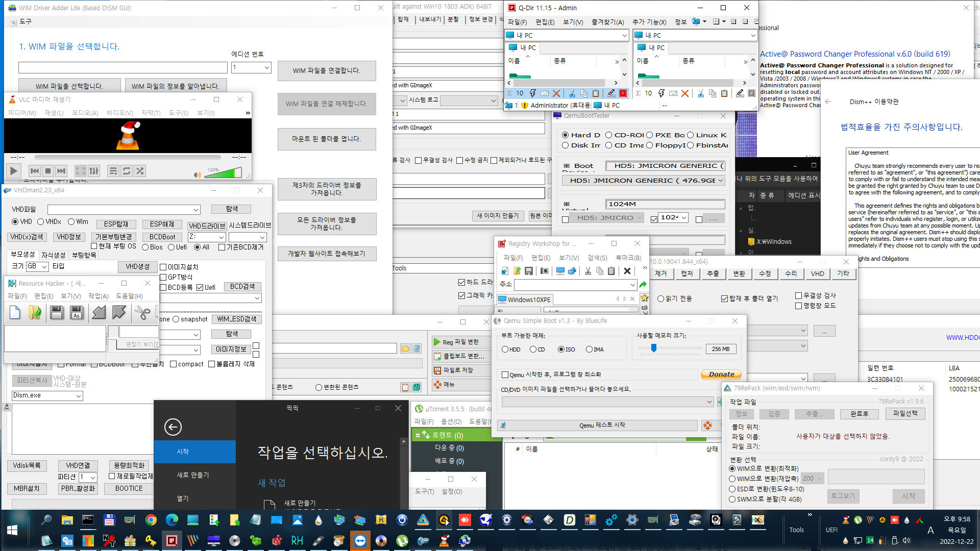Screen dimensions: 980x551
Task: Open VLC extended settings icon
Action: [94, 171]
